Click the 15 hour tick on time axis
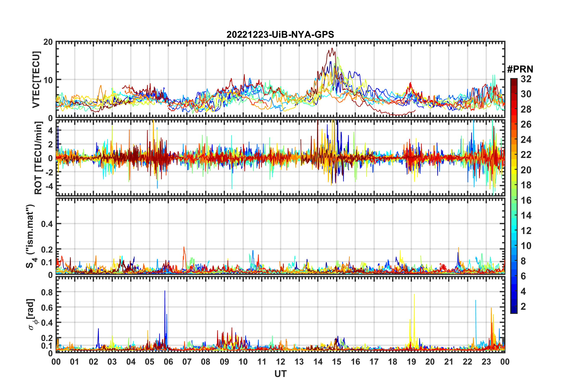The image size is (561, 392). pos(337,362)
